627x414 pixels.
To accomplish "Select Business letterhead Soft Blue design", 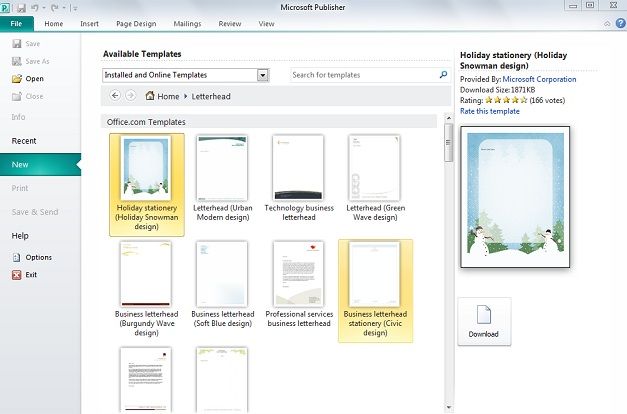I will (223, 284).
